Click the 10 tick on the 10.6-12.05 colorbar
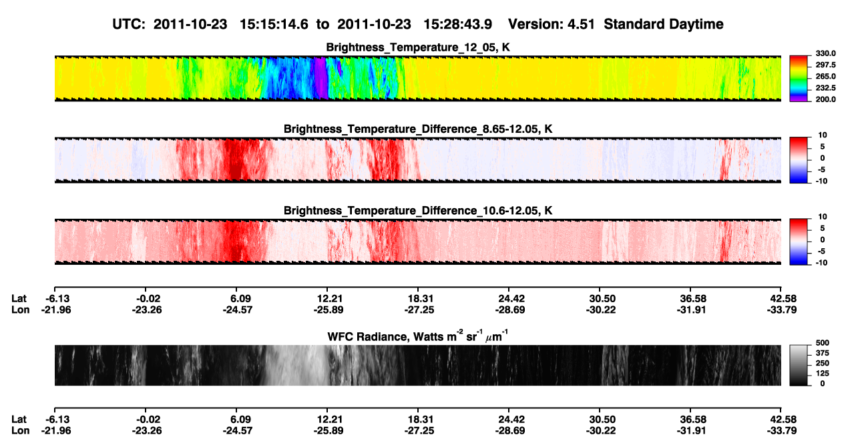The height and width of the screenshot is (445, 868). point(822,216)
